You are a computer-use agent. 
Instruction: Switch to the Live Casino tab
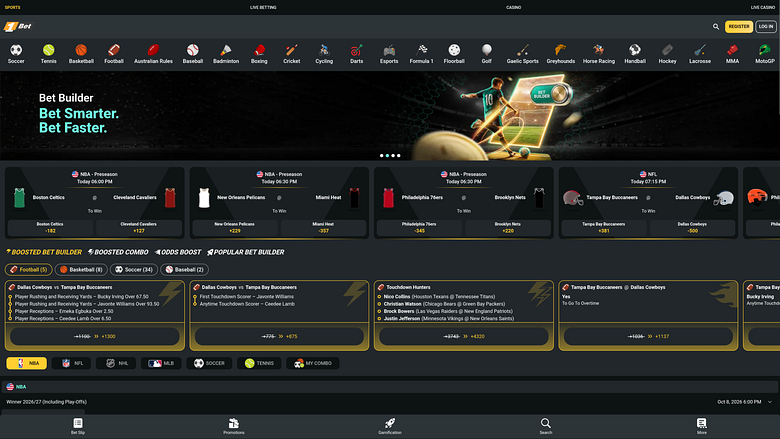click(x=763, y=7)
